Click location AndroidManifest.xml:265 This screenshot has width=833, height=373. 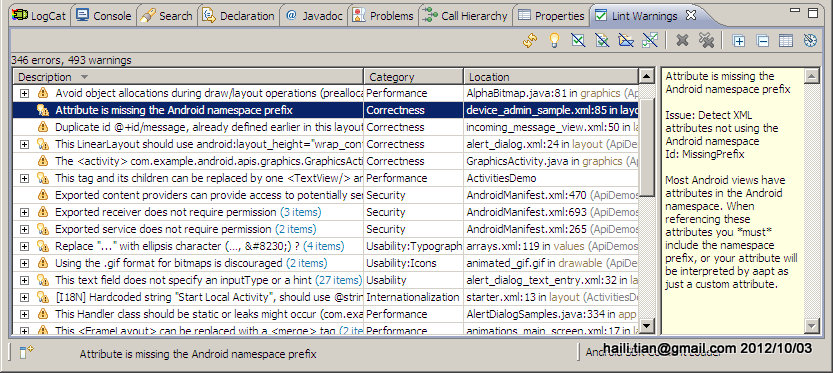[526, 229]
